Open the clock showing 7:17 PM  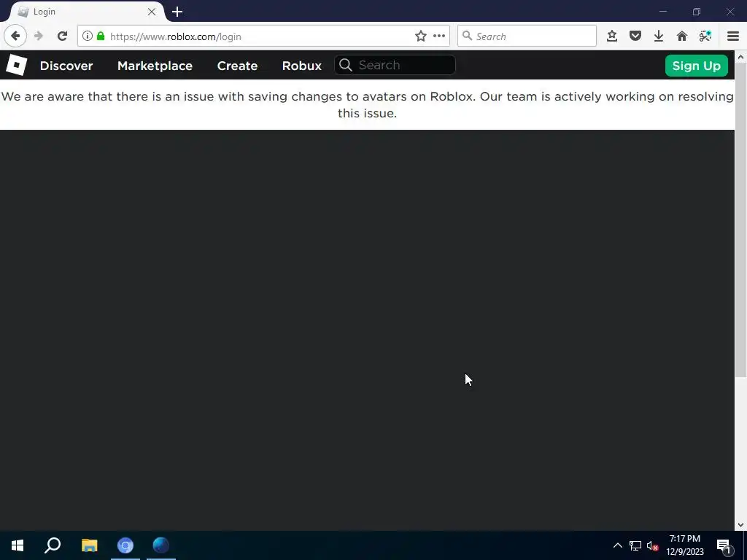[684, 545]
